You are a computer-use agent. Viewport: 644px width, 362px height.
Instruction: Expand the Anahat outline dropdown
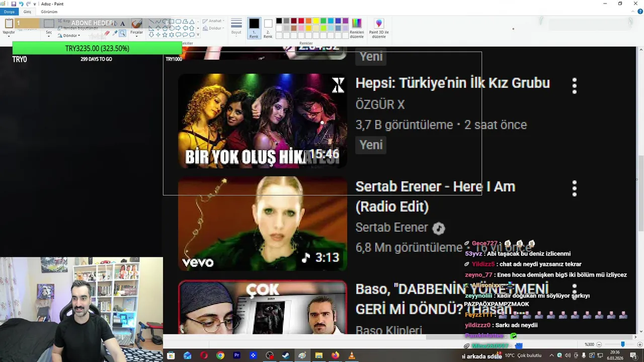pyautogui.click(x=213, y=21)
